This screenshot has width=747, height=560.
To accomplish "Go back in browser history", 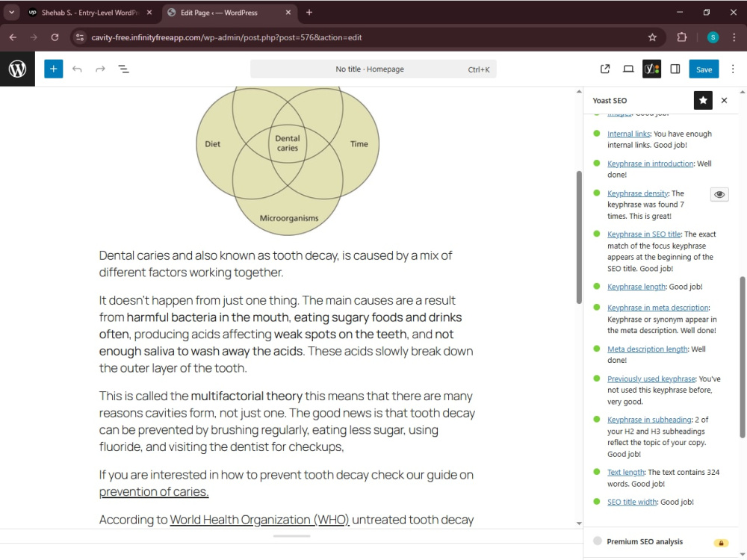I will (x=13, y=37).
